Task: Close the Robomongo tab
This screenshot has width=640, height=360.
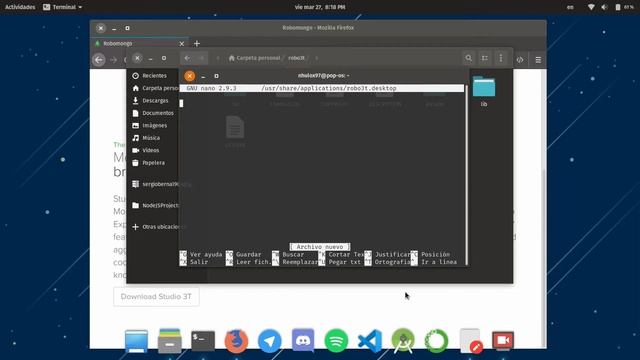Action: pos(182,43)
